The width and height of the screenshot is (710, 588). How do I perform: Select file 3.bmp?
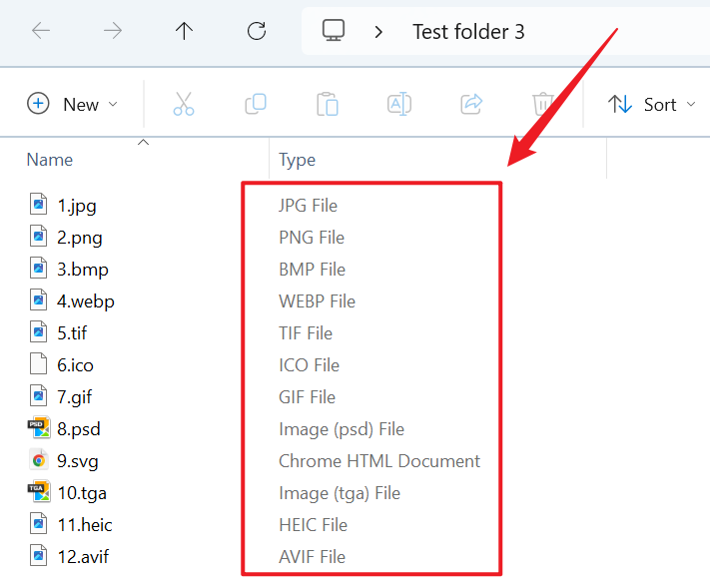83,270
